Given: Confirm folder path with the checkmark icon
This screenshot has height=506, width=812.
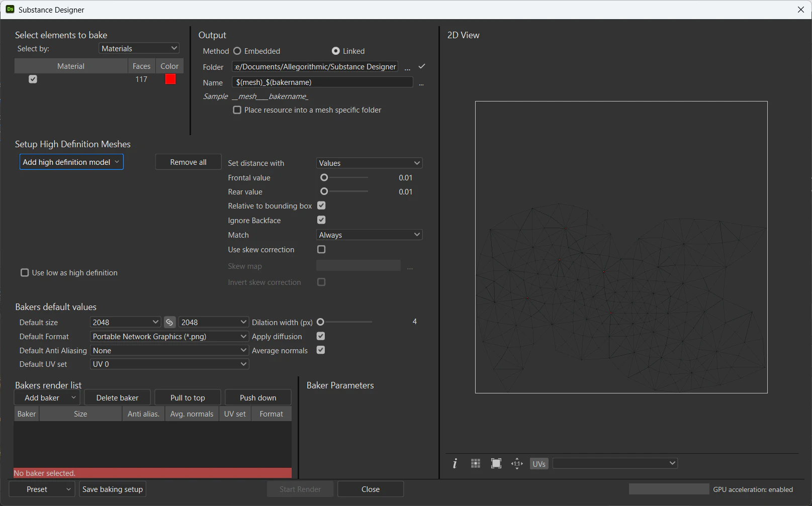Looking at the screenshot, I should click(x=422, y=66).
